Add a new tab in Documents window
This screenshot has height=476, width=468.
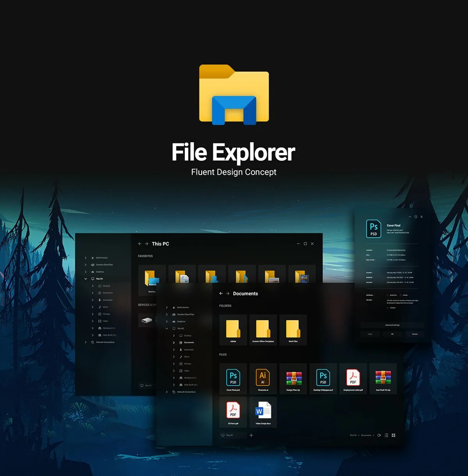(x=251, y=435)
